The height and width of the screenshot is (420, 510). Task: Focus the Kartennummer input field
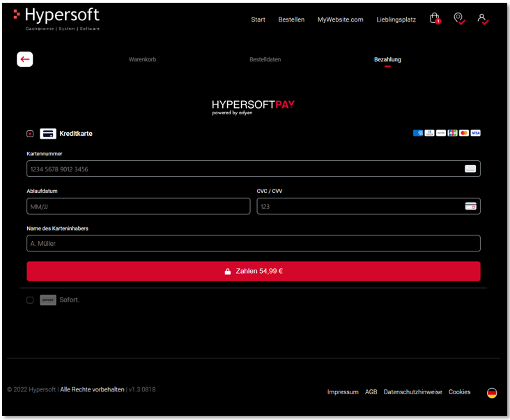point(254,169)
